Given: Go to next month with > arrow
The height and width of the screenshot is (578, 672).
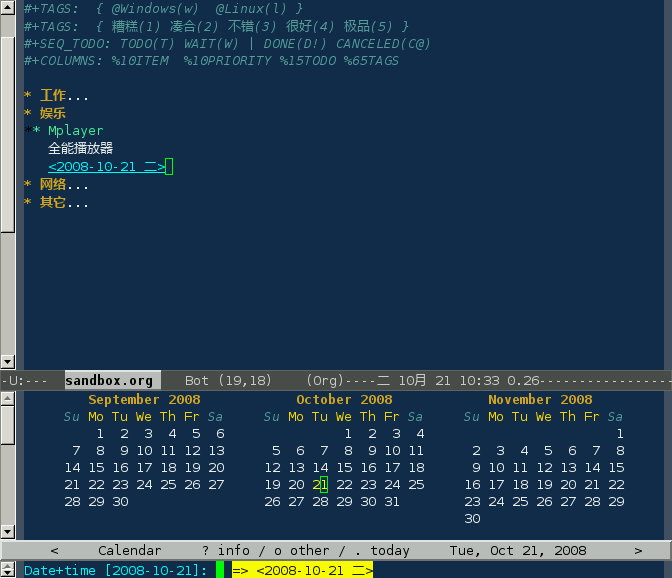Looking at the screenshot, I should tap(638, 551).
